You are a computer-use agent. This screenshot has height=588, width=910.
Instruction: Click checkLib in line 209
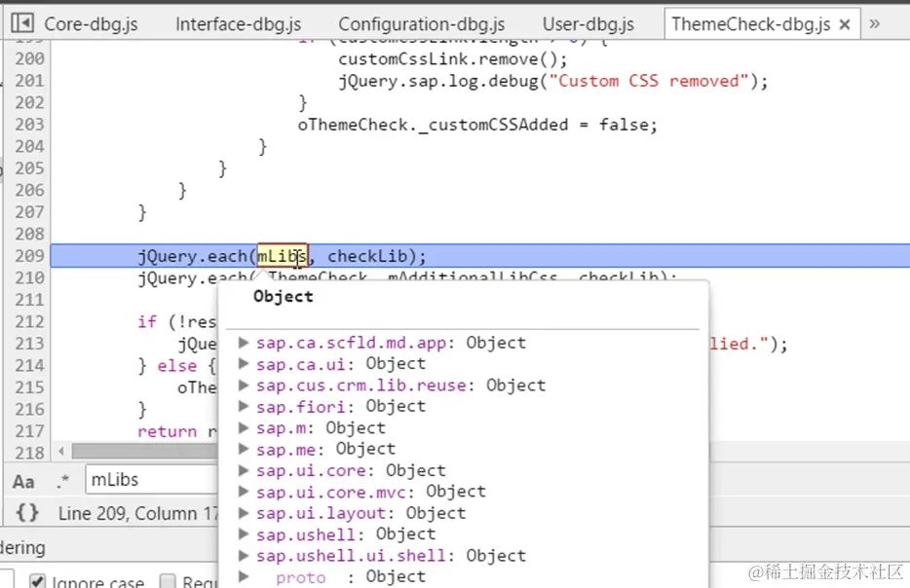367,256
